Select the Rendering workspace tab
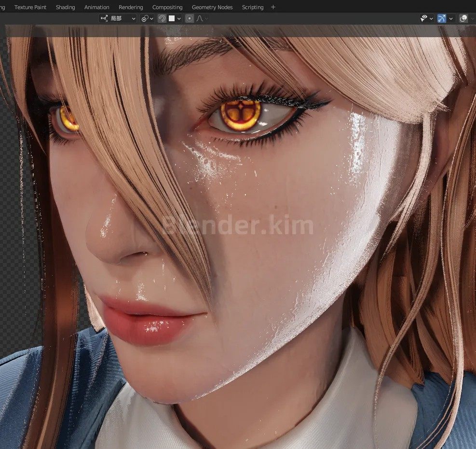This screenshot has height=449, width=476. pos(131,7)
